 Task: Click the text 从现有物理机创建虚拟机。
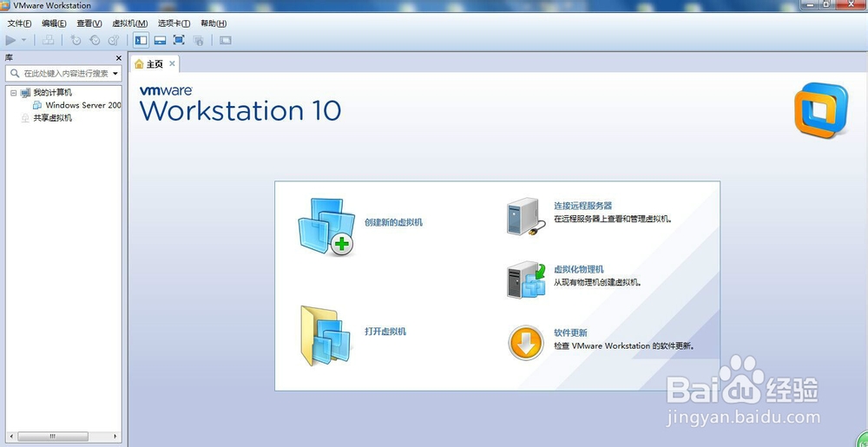598,283
